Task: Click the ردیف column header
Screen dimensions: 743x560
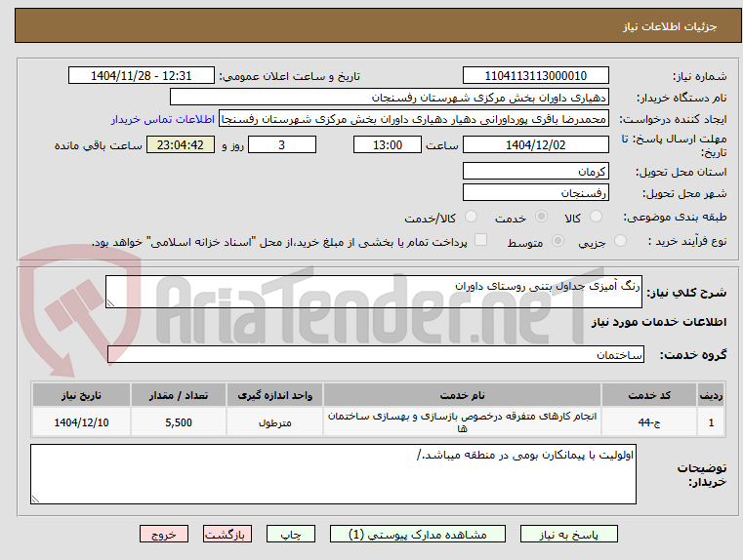Action: tap(711, 395)
